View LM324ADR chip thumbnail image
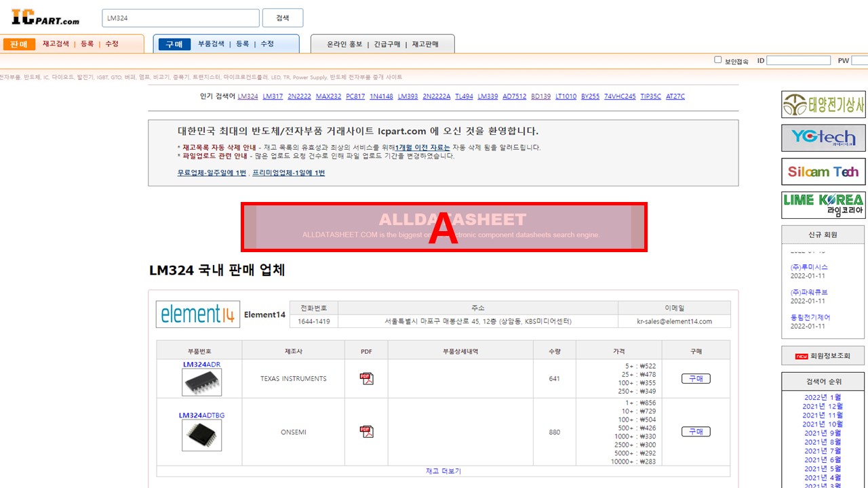Viewport: 868px width, 488px height. (x=201, y=382)
